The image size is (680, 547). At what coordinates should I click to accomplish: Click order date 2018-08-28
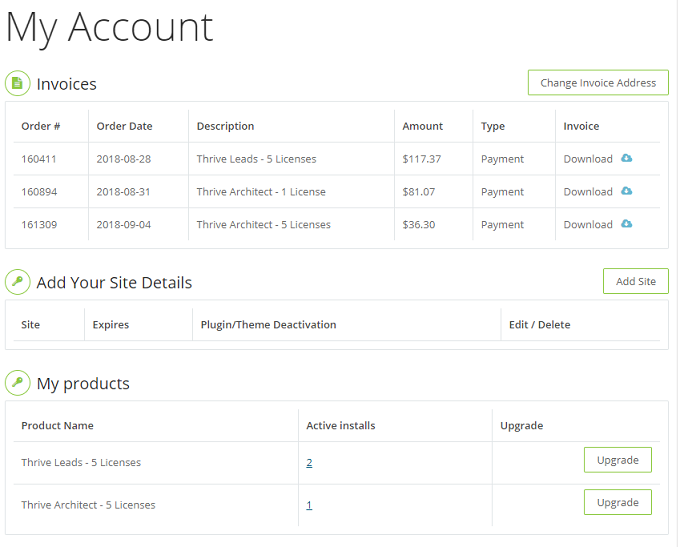(x=124, y=159)
